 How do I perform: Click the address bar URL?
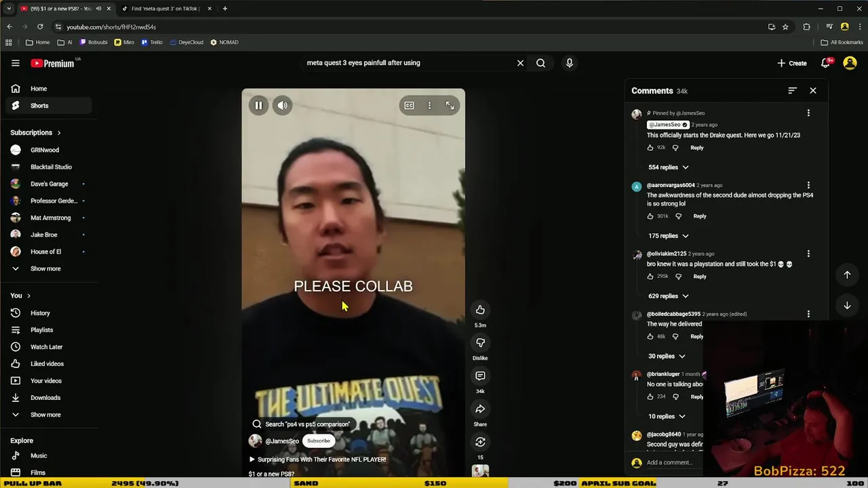111,27
